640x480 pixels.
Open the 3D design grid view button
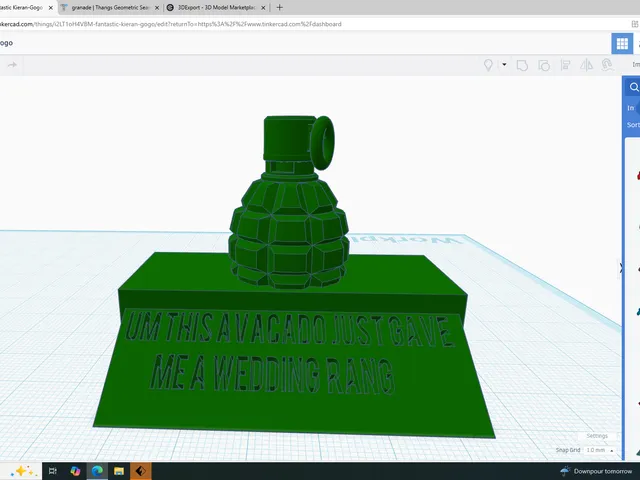[x=622, y=43]
